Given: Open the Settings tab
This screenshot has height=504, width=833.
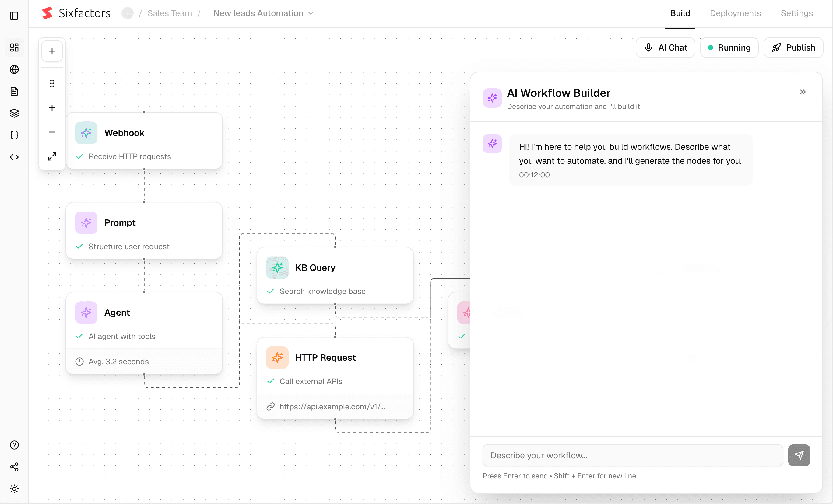Looking at the screenshot, I should pos(796,13).
